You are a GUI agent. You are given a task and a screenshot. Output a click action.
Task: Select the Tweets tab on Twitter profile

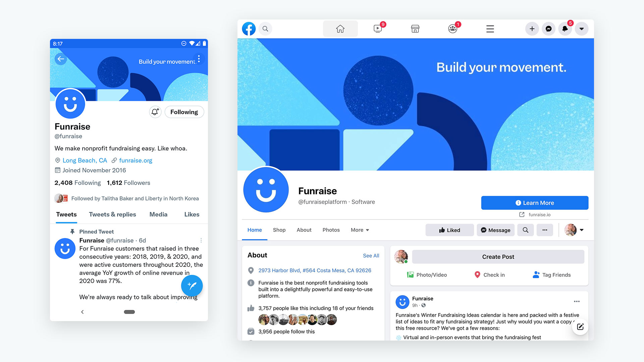[66, 215]
